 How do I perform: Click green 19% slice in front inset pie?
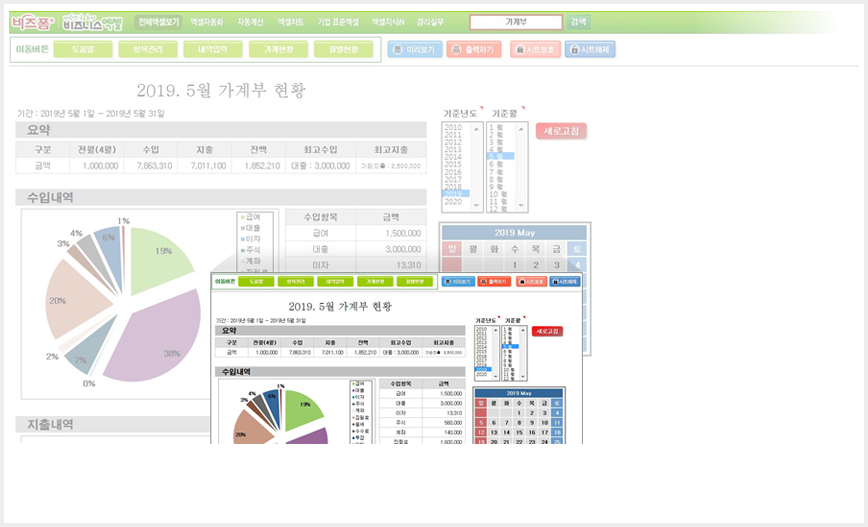303,409
